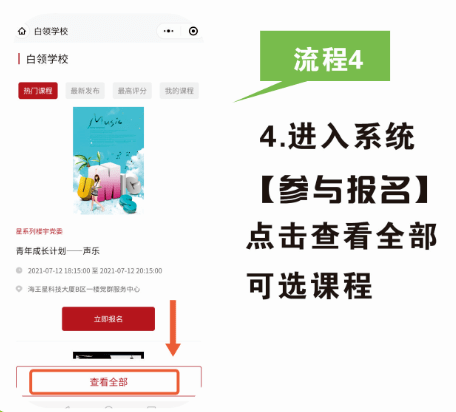The image size is (456, 412).
Task: Switch to the 最高评分 tab
Action: (x=132, y=91)
